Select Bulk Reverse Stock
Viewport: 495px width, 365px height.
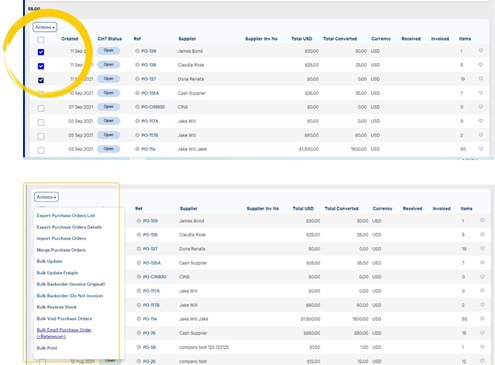(57, 307)
